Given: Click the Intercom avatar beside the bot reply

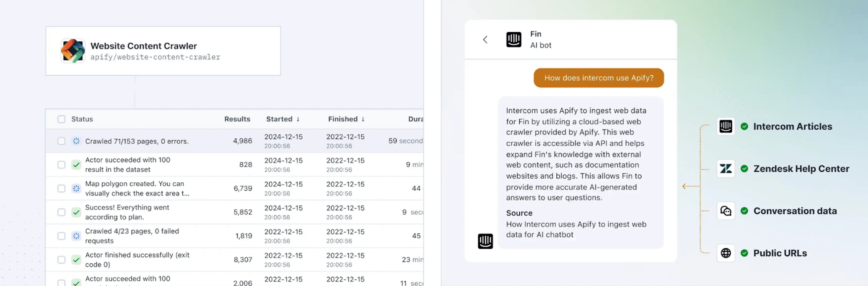Looking at the screenshot, I should [486, 241].
